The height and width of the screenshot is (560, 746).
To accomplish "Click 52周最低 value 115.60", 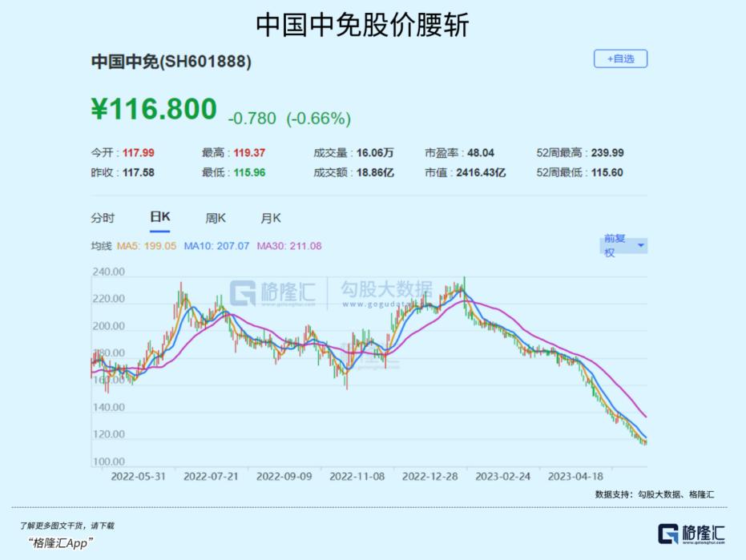I will tap(607, 172).
